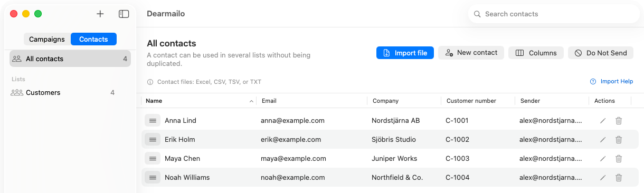This screenshot has height=193, width=644.
Task: Select the name Noah Williams
Action: tap(187, 177)
